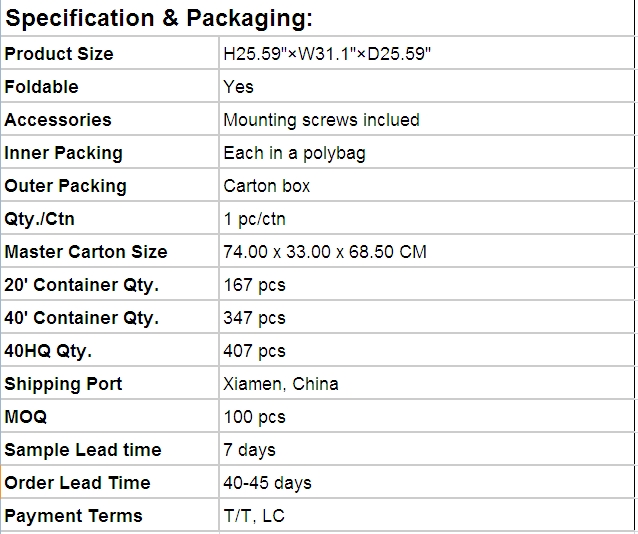
Task: Click the Specification & Packaging heading
Action: tap(159, 19)
